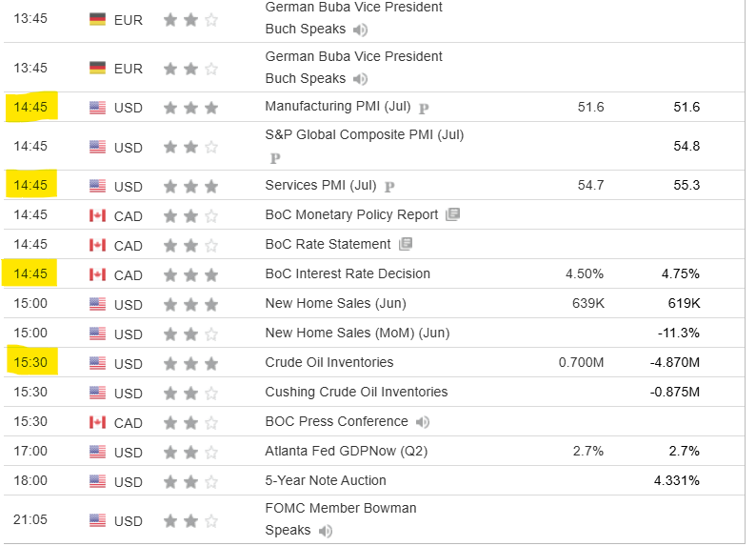Open the BoC Interest Rate Decision event

[348, 273]
